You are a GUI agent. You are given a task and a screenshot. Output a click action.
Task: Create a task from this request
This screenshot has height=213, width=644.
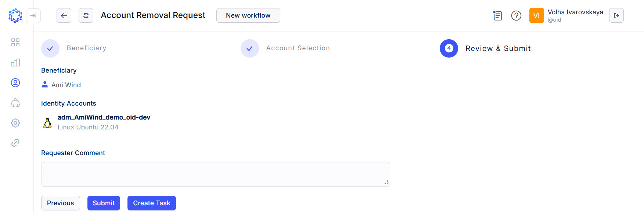tap(151, 203)
